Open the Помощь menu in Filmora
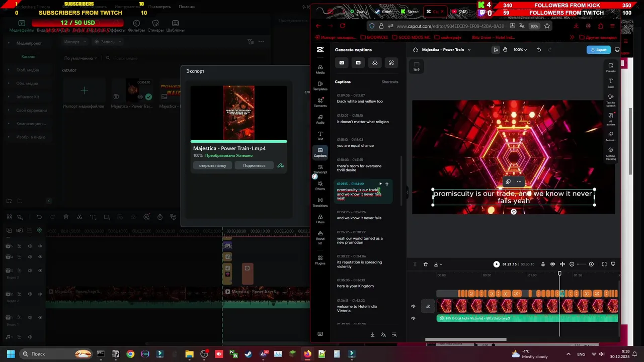 187,7
